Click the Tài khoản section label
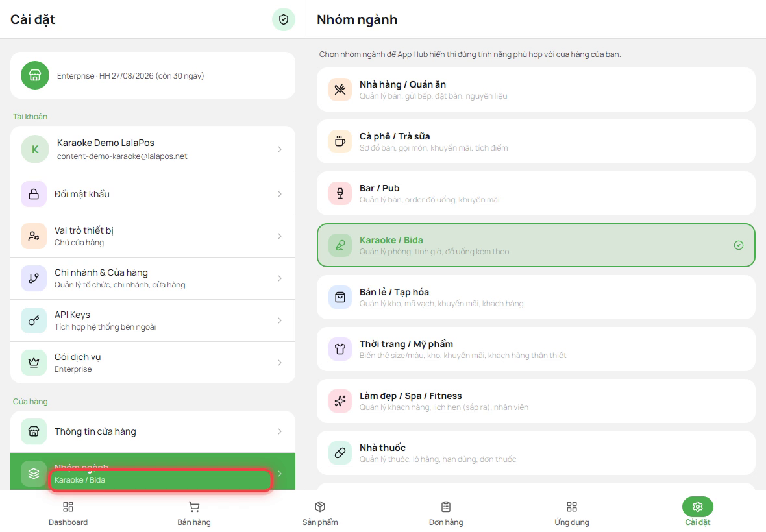This screenshot has width=766, height=532. (31, 117)
